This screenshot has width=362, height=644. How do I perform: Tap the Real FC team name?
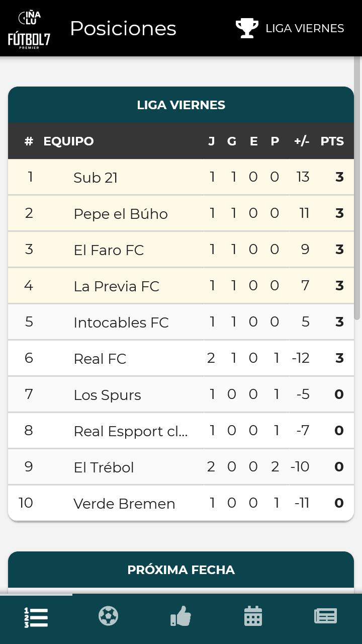(x=100, y=359)
